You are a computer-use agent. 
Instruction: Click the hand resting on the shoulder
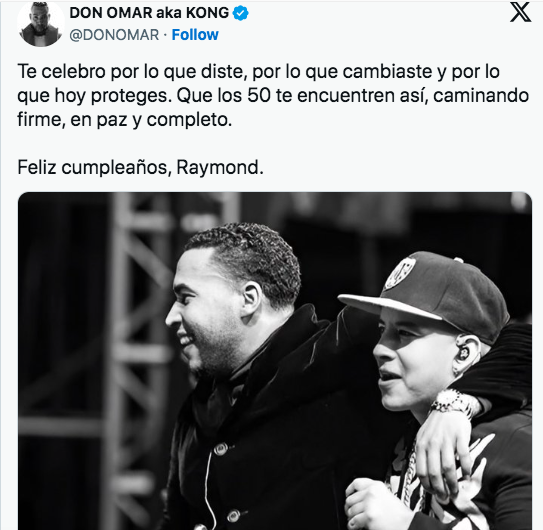pyautogui.click(x=442, y=454)
